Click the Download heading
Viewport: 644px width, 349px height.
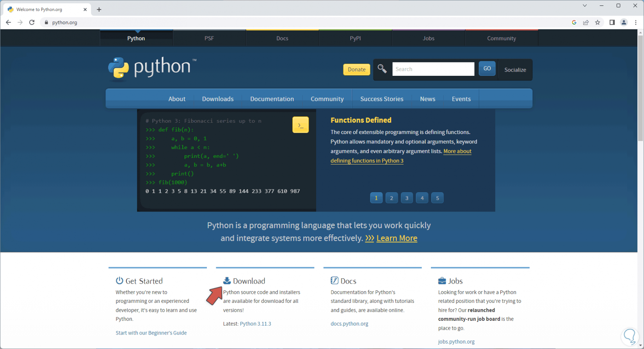(x=249, y=281)
